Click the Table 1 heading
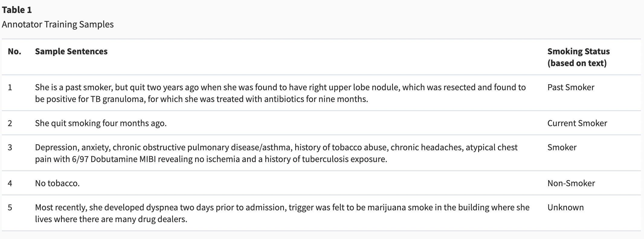This screenshot has width=644, height=239. 17,10
